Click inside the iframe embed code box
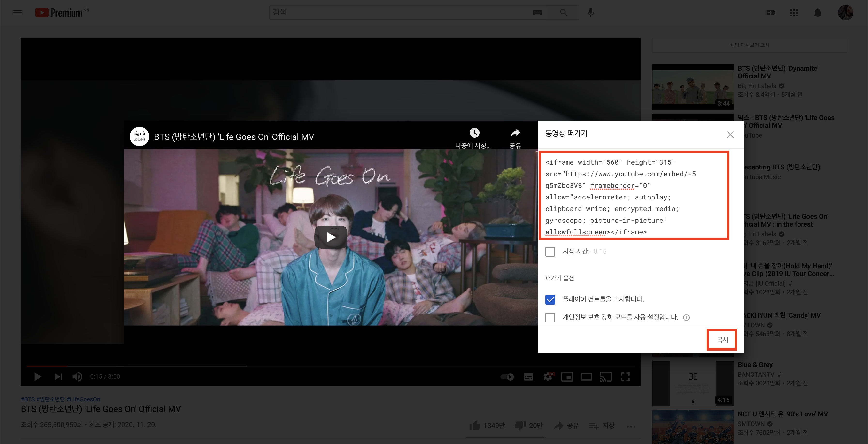Image resolution: width=868 pixels, height=444 pixels. 634,197
